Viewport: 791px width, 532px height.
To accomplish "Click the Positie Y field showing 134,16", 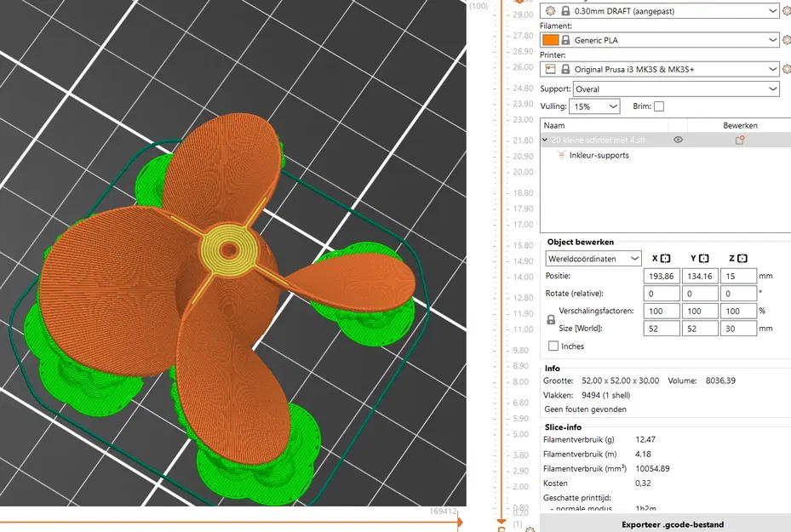I will (700, 276).
